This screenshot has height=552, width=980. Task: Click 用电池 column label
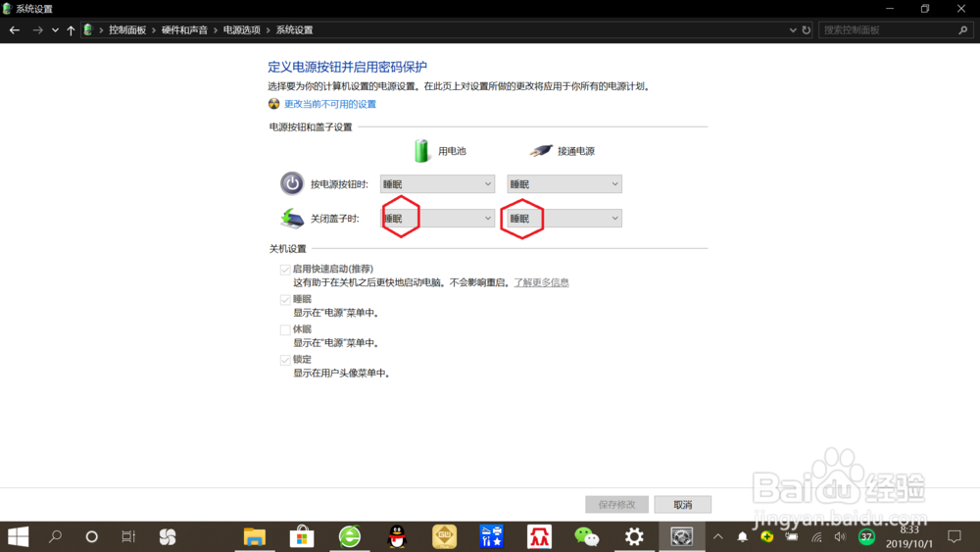point(452,151)
